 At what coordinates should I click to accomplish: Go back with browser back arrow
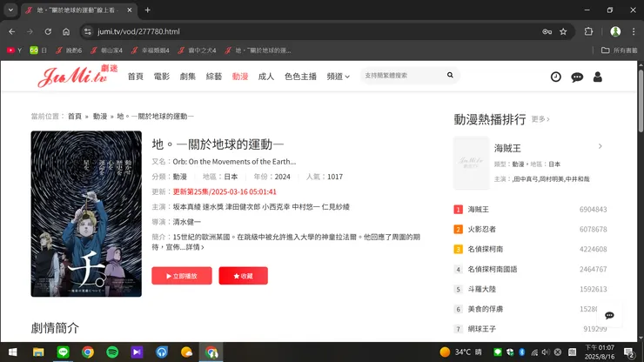12,31
